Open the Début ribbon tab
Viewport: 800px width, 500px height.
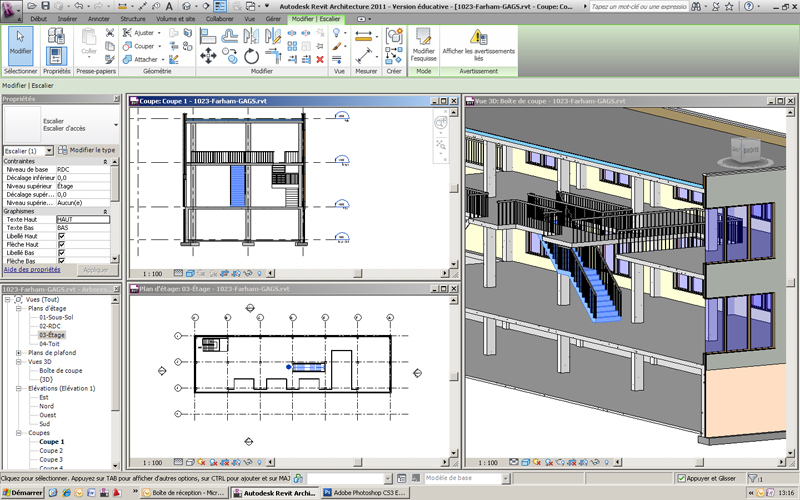(38, 19)
